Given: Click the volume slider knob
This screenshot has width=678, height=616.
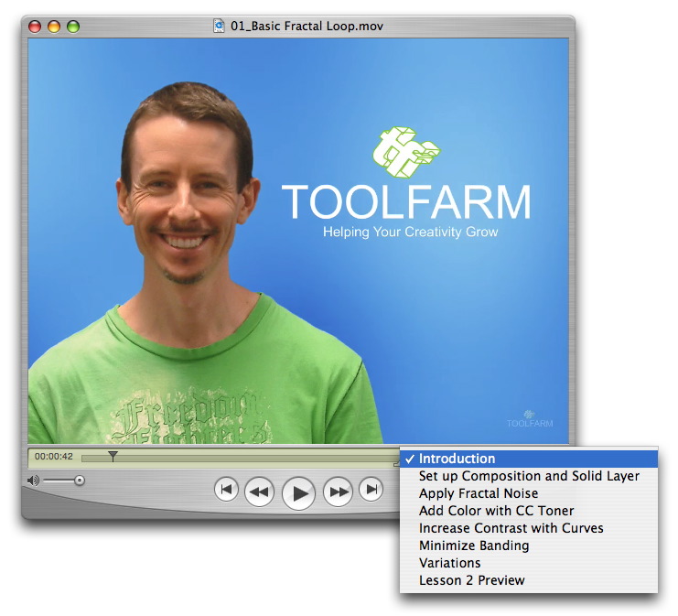Looking at the screenshot, I should (80, 480).
